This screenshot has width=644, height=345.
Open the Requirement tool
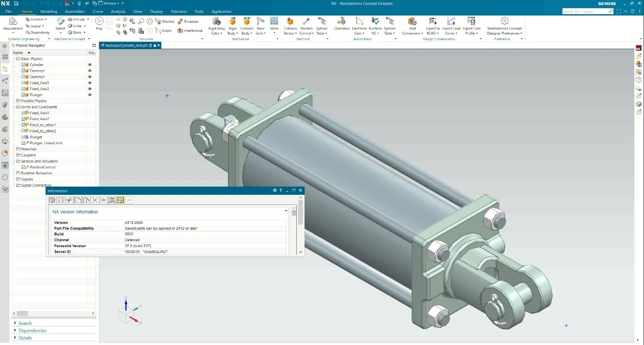click(13, 25)
